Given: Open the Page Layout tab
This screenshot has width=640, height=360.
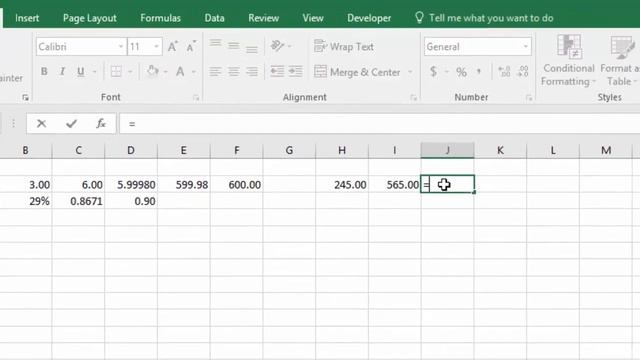Looking at the screenshot, I should (89, 18).
